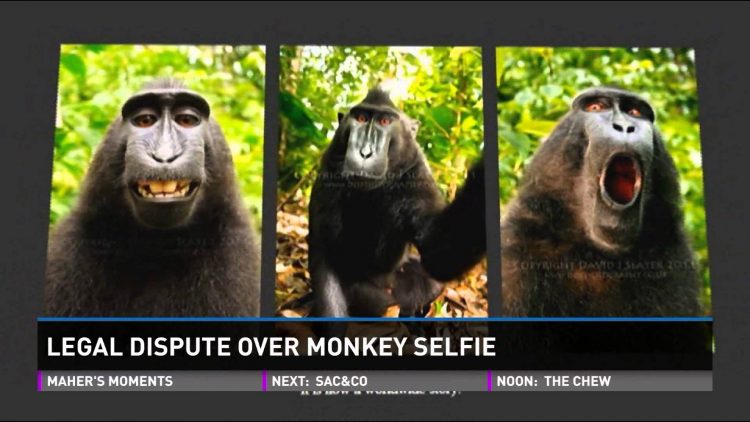
Task: Select the open-mouthed monkey photo
Action: [604, 182]
